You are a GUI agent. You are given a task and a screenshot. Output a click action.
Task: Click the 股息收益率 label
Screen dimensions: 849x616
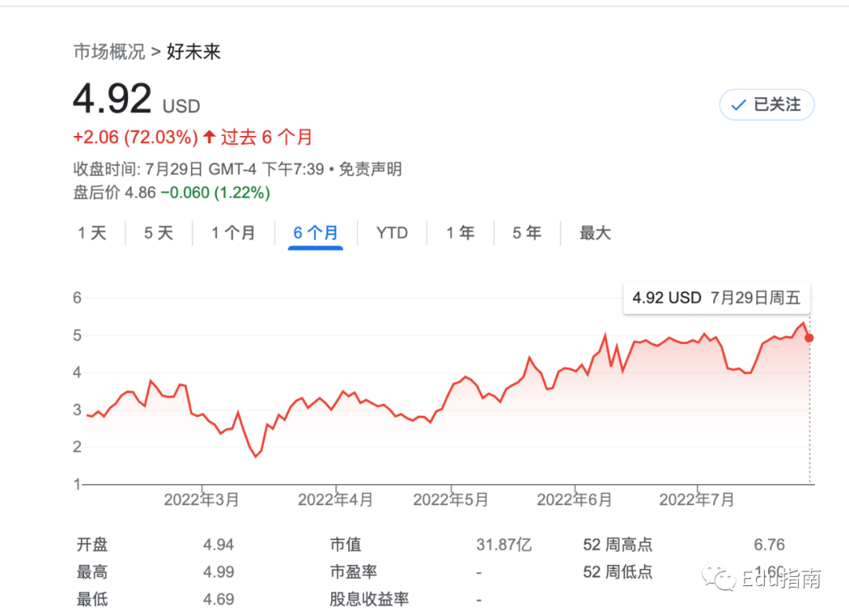tap(369, 599)
